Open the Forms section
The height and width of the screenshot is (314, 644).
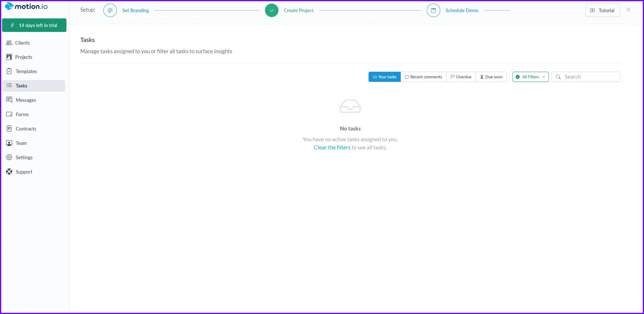click(x=22, y=114)
